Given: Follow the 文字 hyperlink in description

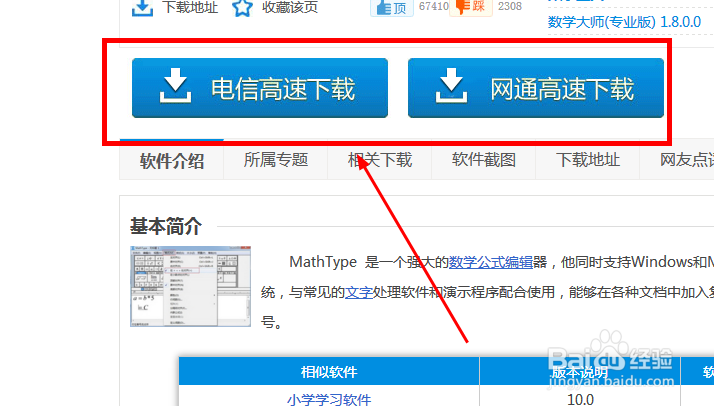Looking at the screenshot, I should point(359,292).
